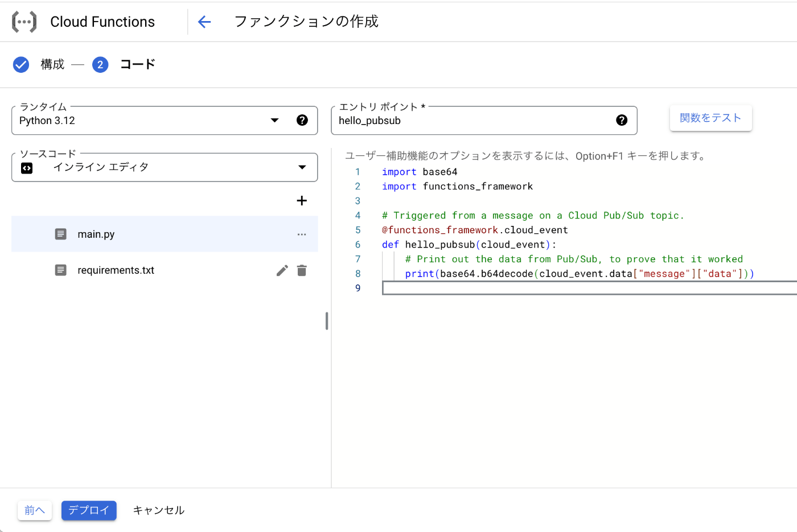Click line number 6 in the gutter
This screenshot has height=532, width=797.
(358, 245)
